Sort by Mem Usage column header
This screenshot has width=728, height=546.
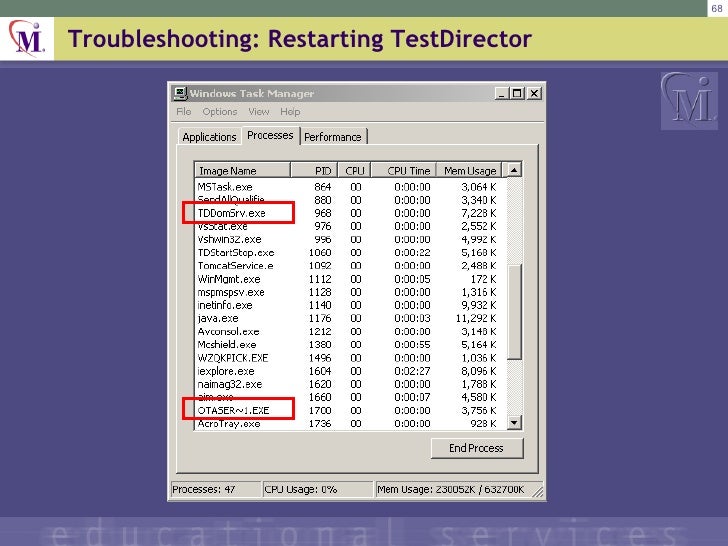point(469,171)
